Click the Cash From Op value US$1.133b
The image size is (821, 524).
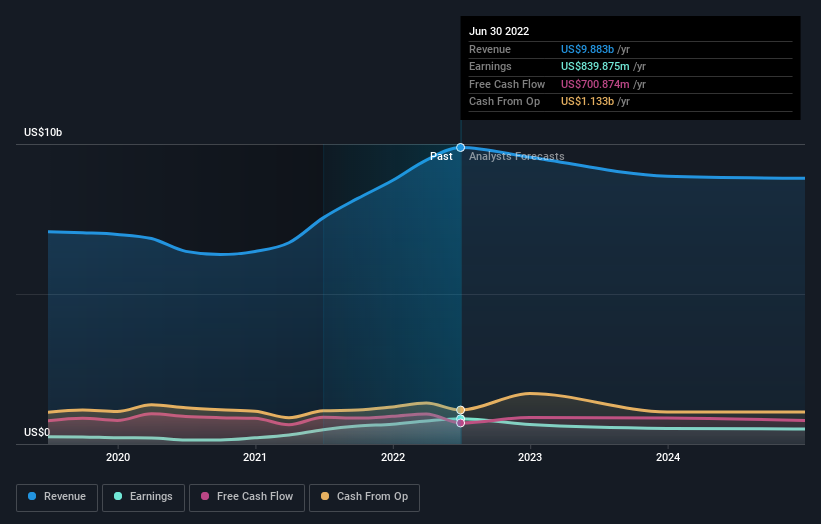(x=587, y=102)
